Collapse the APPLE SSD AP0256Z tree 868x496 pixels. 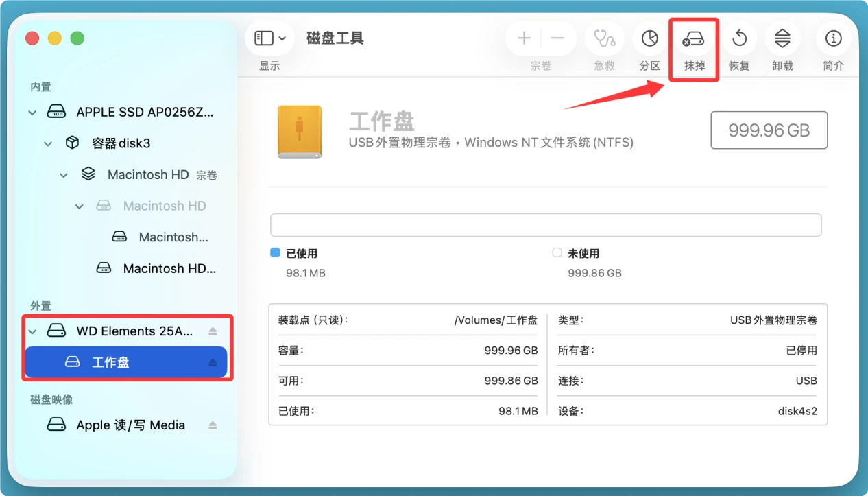tap(32, 112)
